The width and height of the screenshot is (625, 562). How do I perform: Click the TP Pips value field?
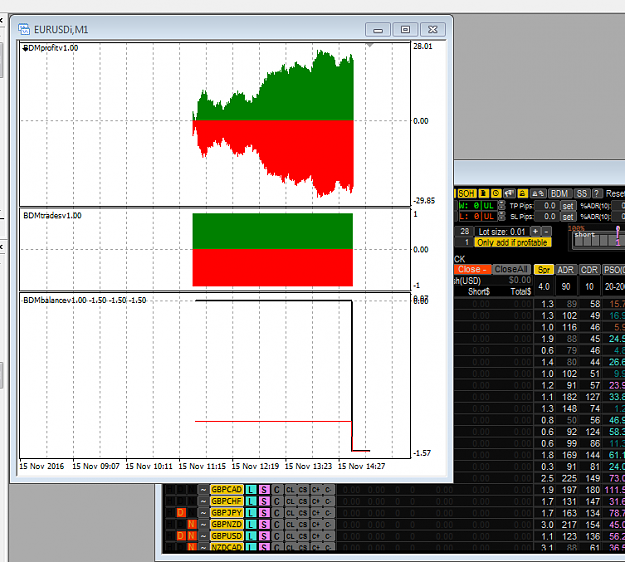click(x=547, y=206)
